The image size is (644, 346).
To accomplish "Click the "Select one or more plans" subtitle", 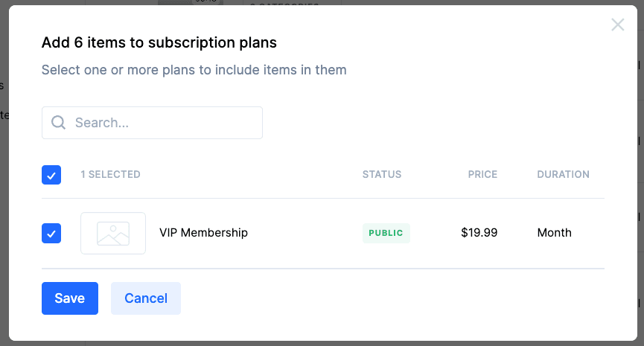I will [x=194, y=70].
